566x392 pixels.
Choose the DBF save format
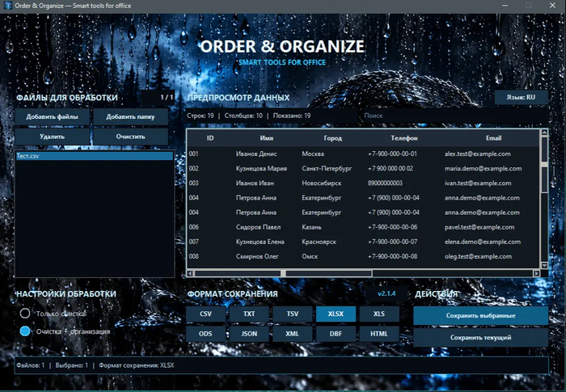336,334
